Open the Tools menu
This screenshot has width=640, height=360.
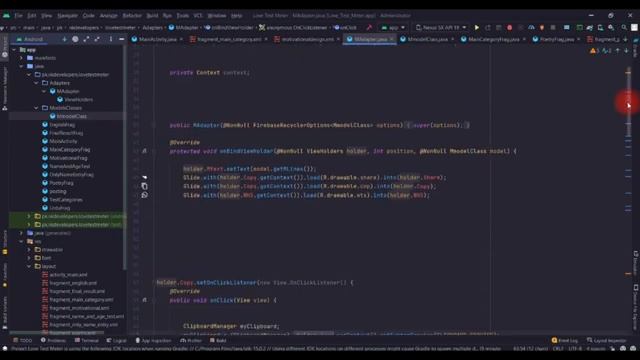pos(182,16)
